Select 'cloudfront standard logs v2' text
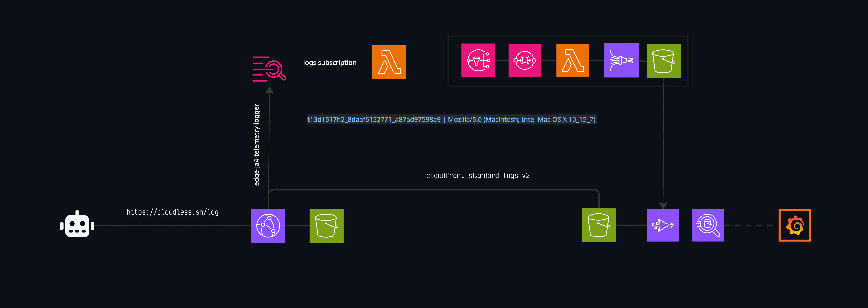868x308 pixels. (478, 176)
